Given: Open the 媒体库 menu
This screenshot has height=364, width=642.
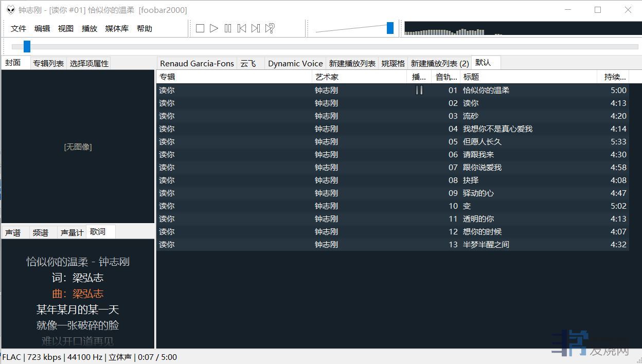Looking at the screenshot, I should click(117, 29).
